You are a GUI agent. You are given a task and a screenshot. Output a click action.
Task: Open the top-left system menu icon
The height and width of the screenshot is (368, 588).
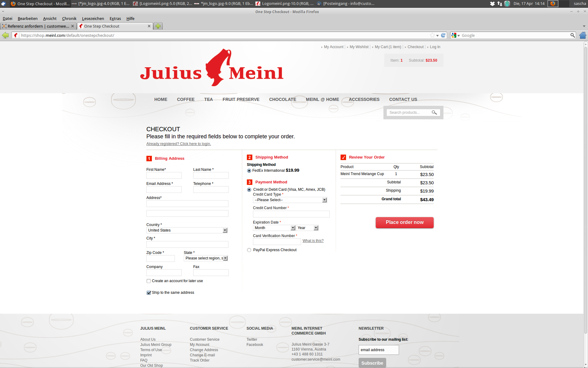(3, 4)
